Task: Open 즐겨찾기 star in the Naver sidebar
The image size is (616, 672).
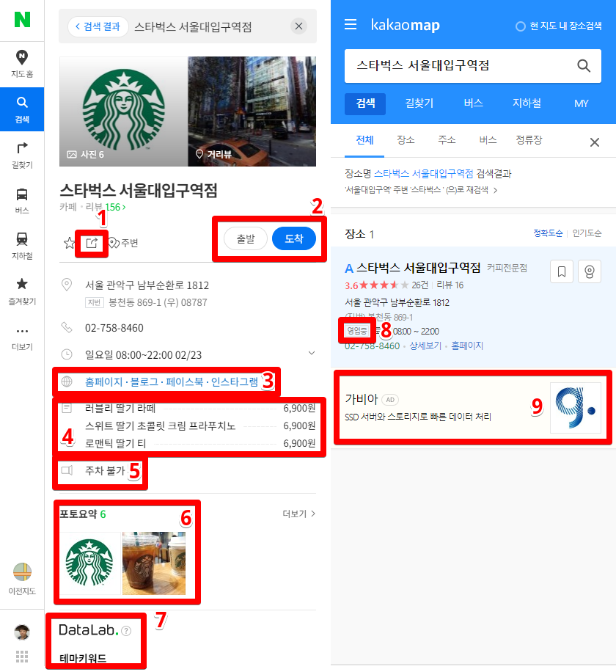Action: pos(22,291)
